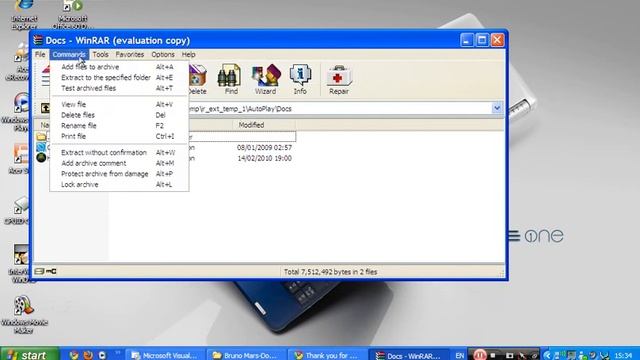Click the password key icon in status bar
This screenshot has height=360, width=640.
point(51,271)
